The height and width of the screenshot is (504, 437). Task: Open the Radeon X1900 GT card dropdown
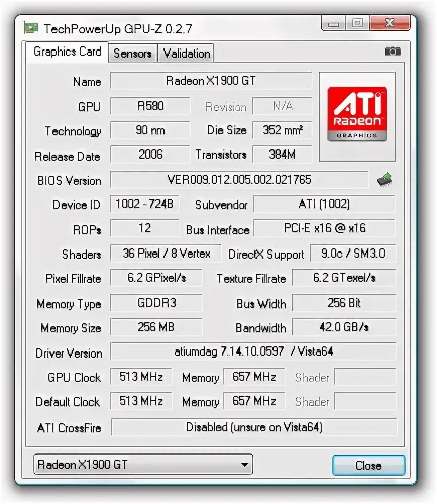(143, 464)
